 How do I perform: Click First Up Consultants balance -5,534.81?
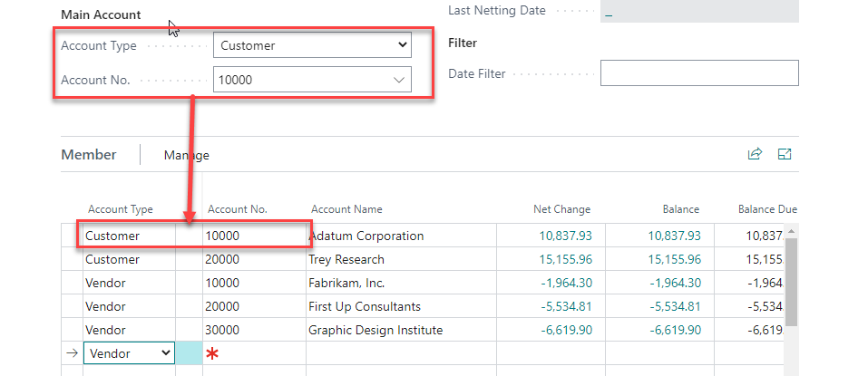coord(675,306)
